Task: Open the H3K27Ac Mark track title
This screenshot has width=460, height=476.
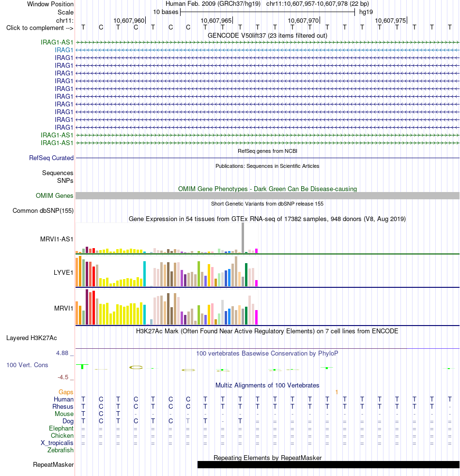Action: (x=267, y=331)
